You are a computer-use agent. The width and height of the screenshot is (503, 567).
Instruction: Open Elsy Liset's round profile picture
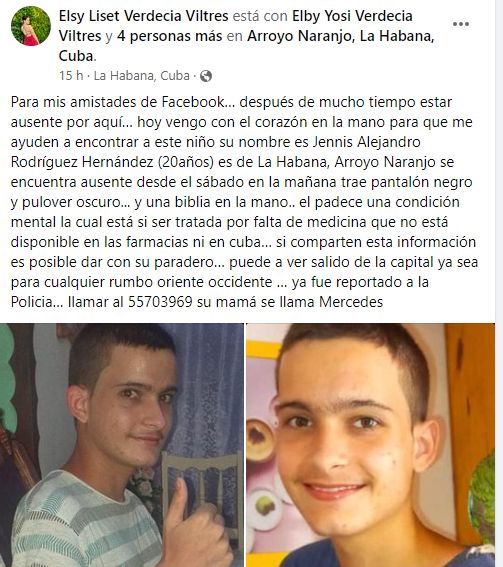(31, 26)
